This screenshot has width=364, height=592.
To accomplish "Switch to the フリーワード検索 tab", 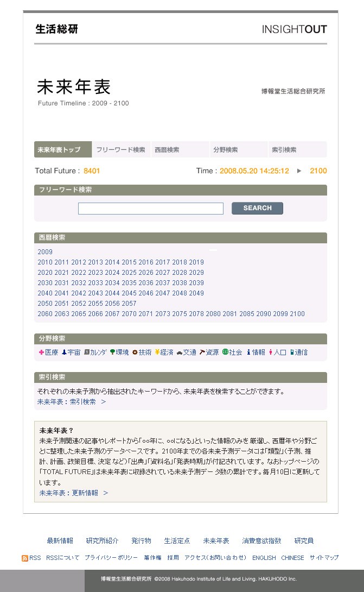I will 120,150.
